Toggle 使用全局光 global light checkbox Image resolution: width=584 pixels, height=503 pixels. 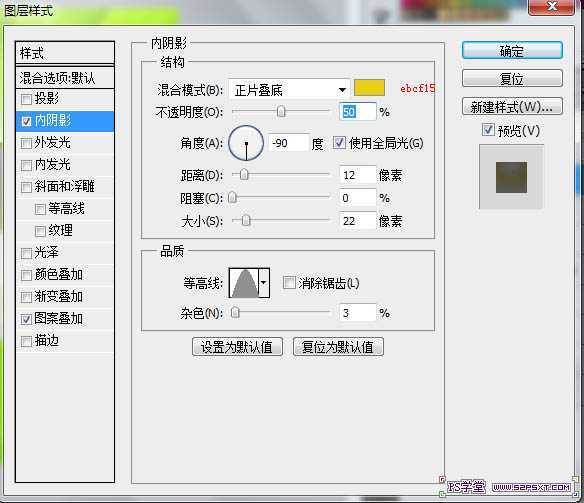(339, 143)
